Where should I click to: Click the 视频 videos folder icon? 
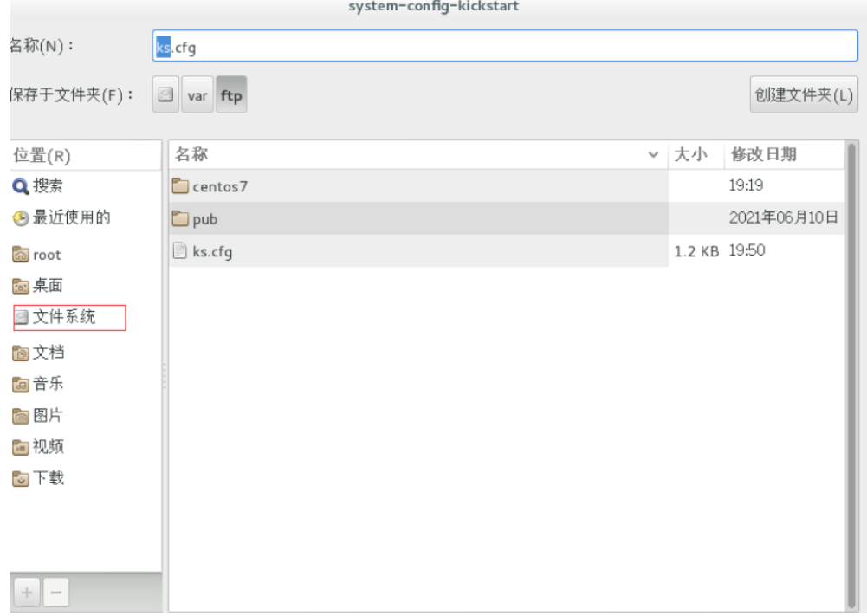click(x=21, y=447)
